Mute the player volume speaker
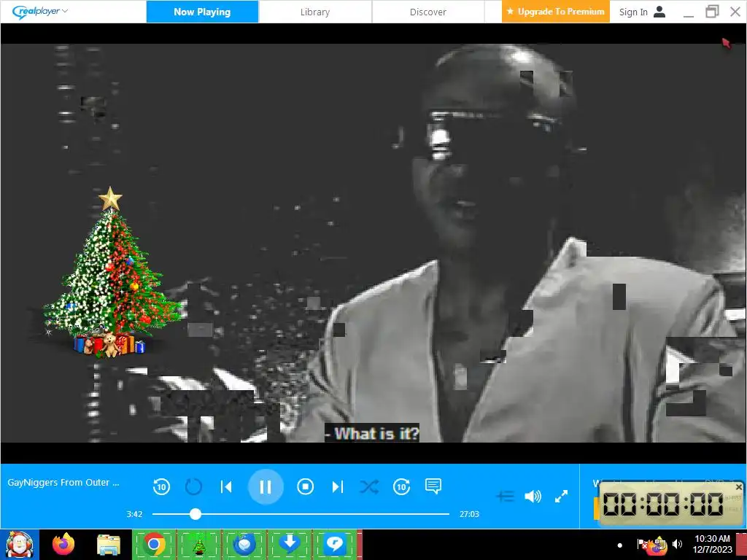Image resolution: width=747 pixels, height=560 pixels. point(533,496)
